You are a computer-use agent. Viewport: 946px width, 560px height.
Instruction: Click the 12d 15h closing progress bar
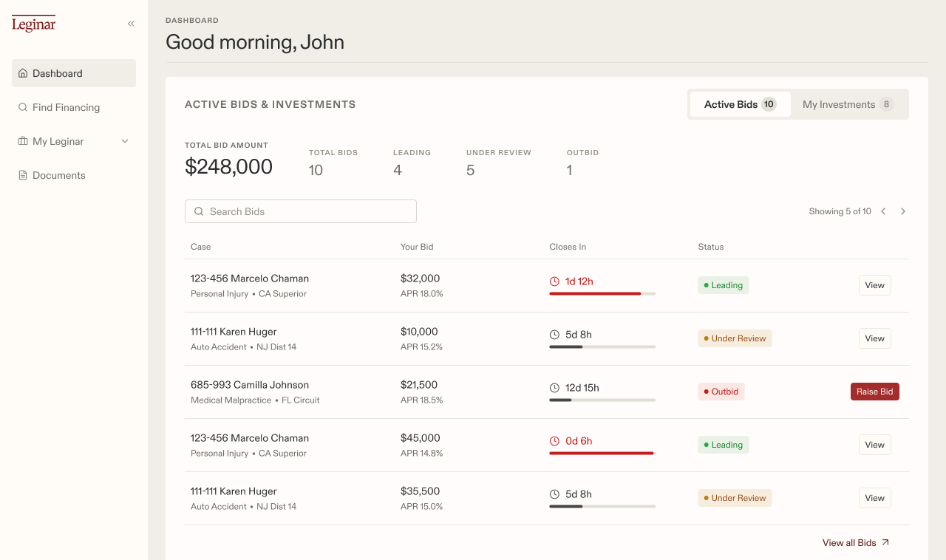tap(602, 400)
